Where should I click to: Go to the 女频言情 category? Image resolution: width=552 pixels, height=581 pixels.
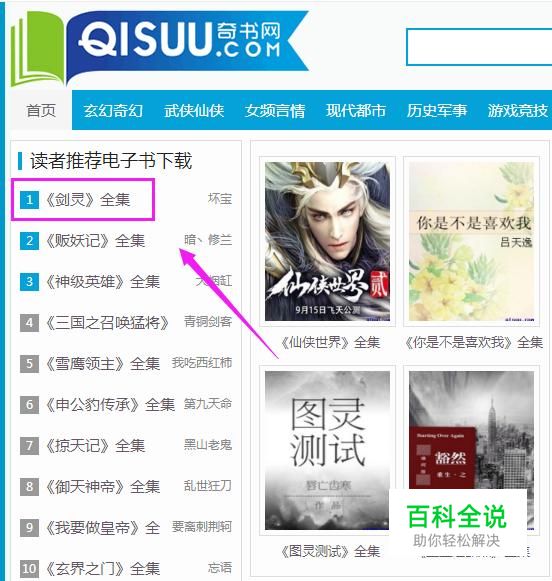[275, 110]
